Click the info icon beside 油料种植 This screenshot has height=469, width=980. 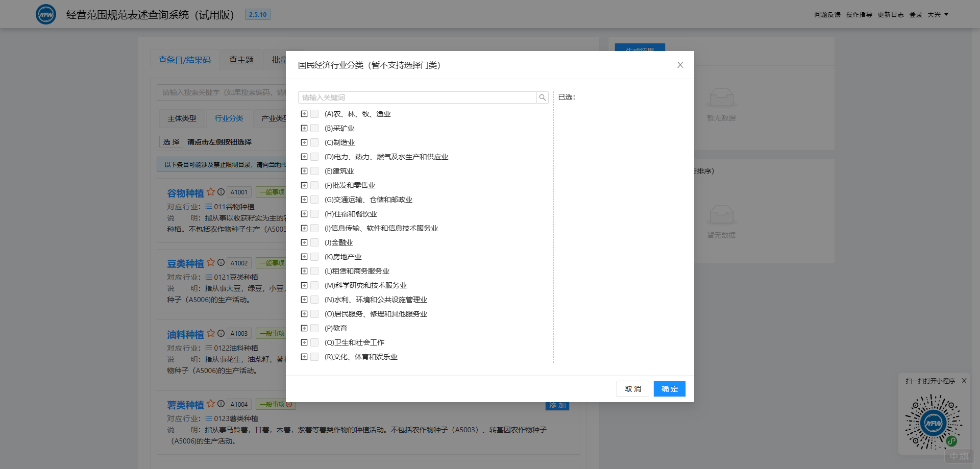pos(221,333)
